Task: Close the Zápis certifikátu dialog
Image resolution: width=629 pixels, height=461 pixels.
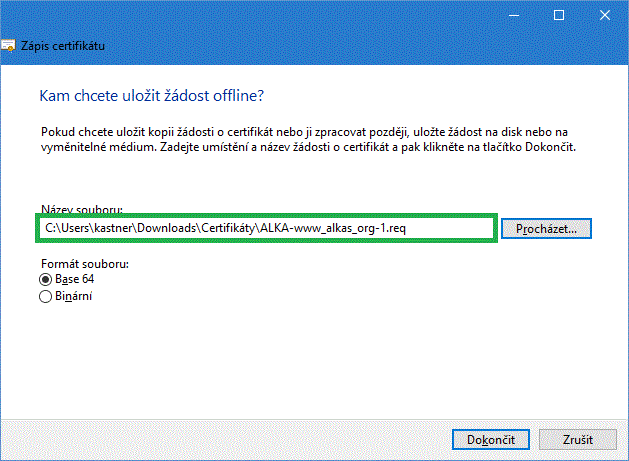Action: (x=605, y=15)
